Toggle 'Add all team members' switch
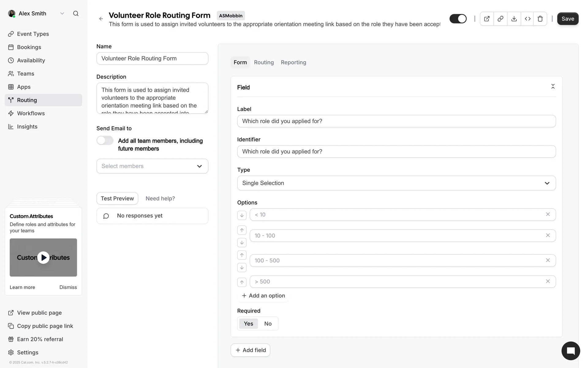 coord(105,140)
